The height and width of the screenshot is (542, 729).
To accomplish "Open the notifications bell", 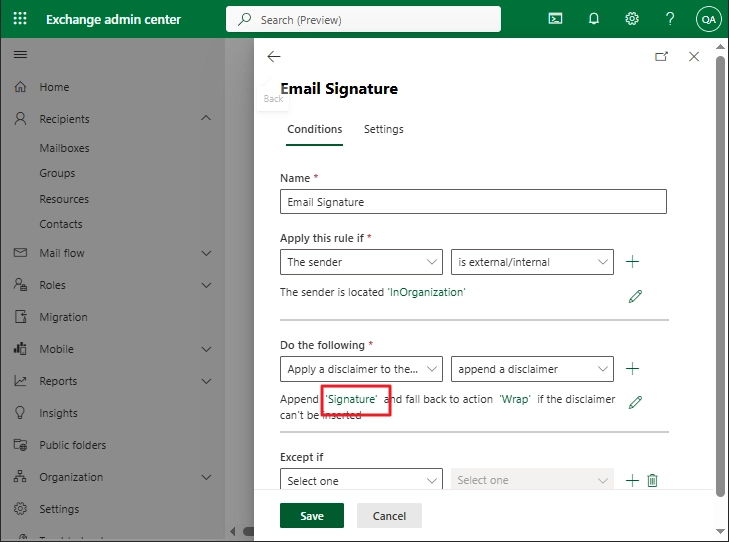I will point(594,19).
